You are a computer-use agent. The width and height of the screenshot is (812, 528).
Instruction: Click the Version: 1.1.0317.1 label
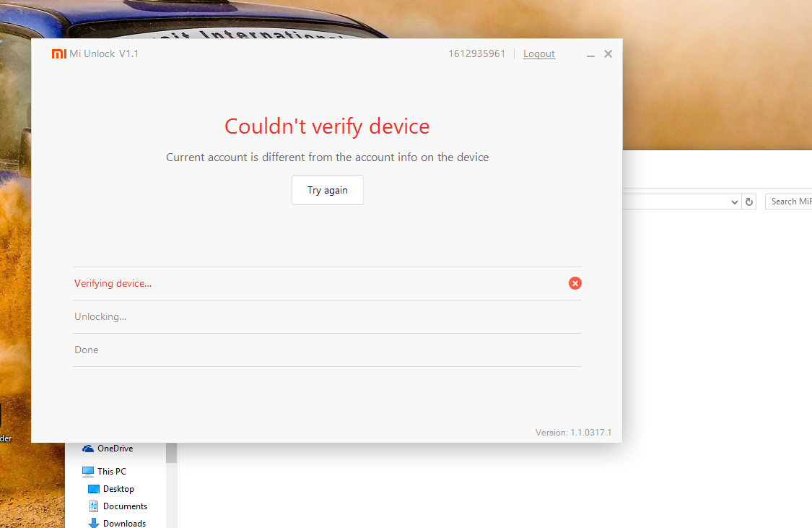click(x=573, y=432)
